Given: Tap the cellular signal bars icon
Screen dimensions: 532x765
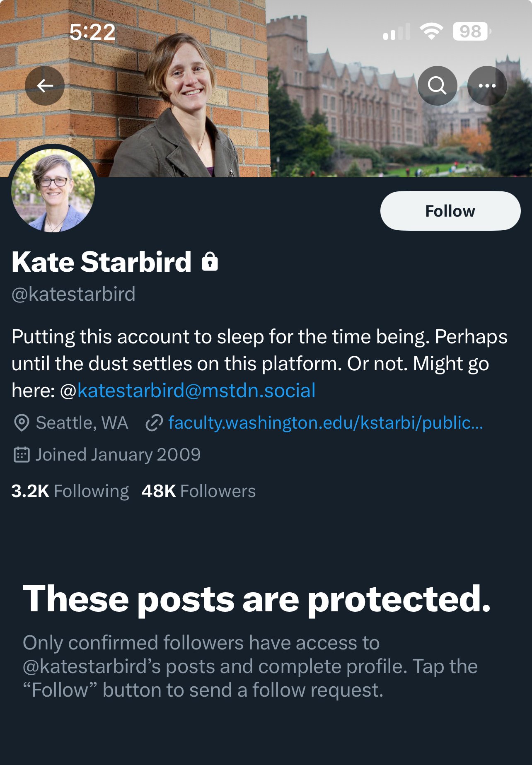Looking at the screenshot, I should [397, 32].
